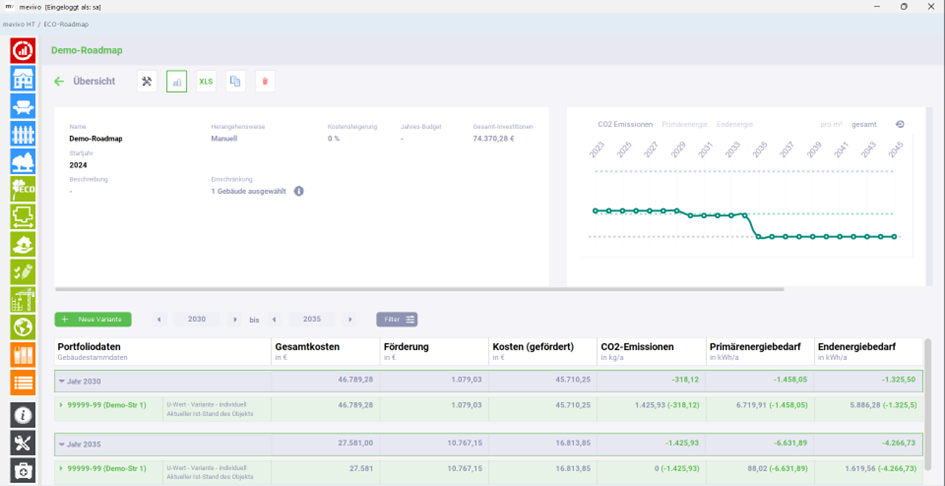Switch chart to Endenergie tab

[x=735, y=124]
